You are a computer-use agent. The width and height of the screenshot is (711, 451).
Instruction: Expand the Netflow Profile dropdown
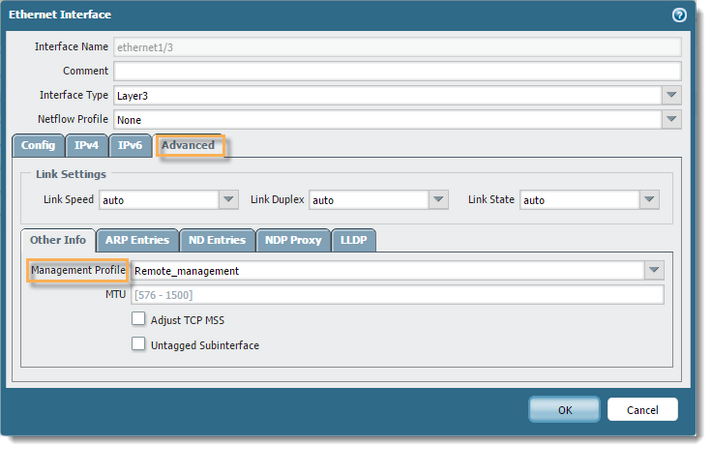coord(671,119)
